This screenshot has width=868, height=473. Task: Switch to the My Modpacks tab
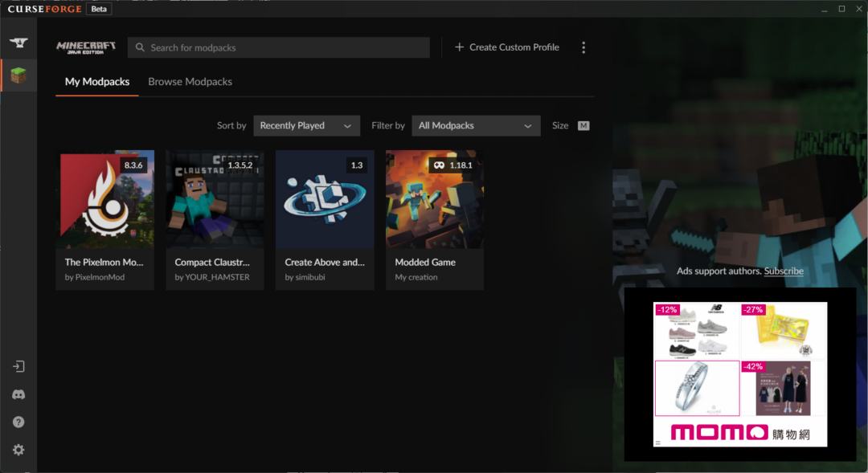[x=97, y=82]
